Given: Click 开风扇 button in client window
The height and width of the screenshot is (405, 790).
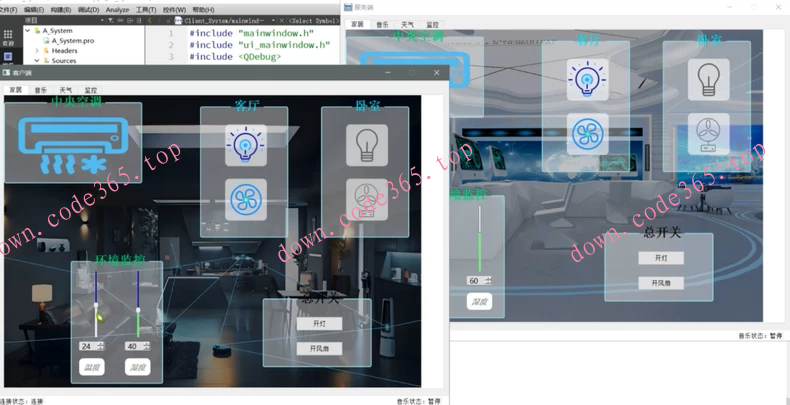Looking at the screenshot, I should pos(319,349).
